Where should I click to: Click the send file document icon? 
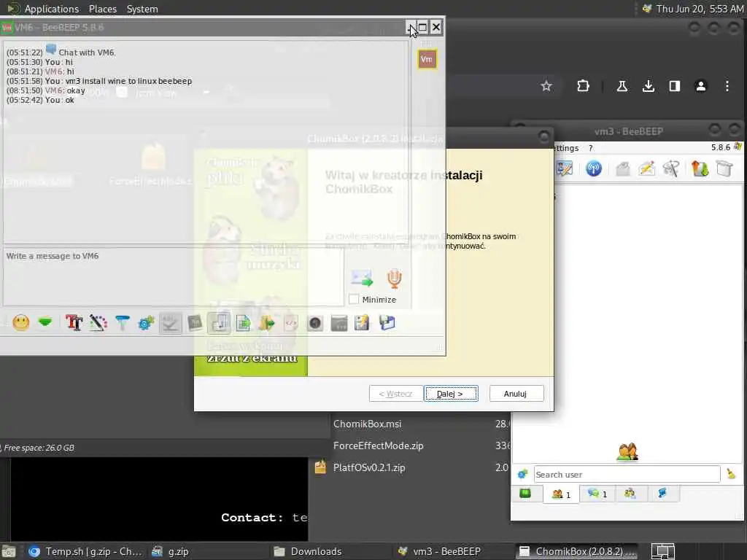[x=243, y=323]
